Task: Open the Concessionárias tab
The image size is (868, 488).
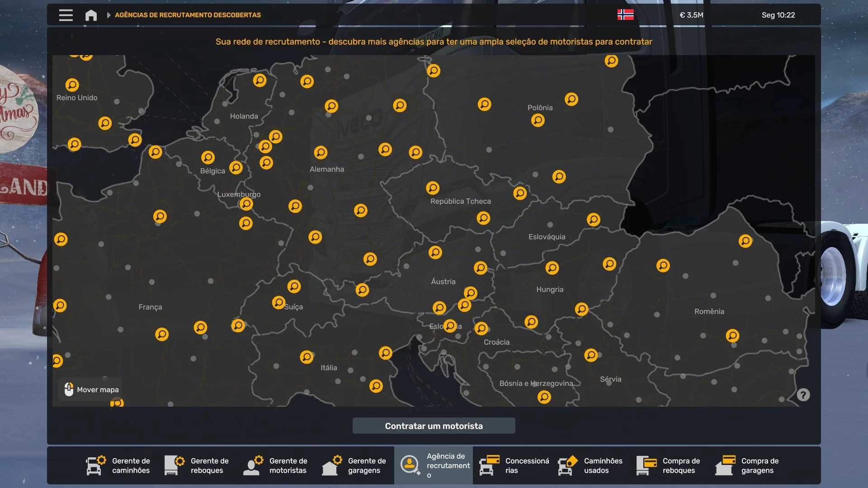Action: click(514, 465)
